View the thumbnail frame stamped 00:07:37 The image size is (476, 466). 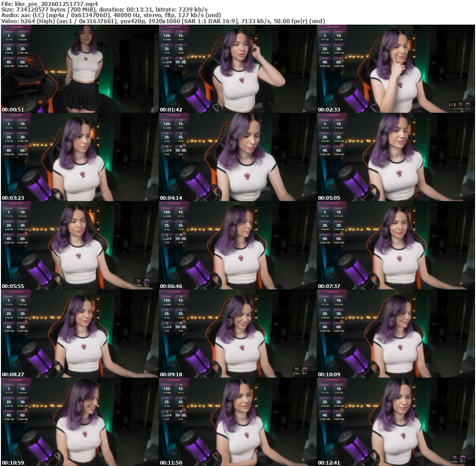396,245
